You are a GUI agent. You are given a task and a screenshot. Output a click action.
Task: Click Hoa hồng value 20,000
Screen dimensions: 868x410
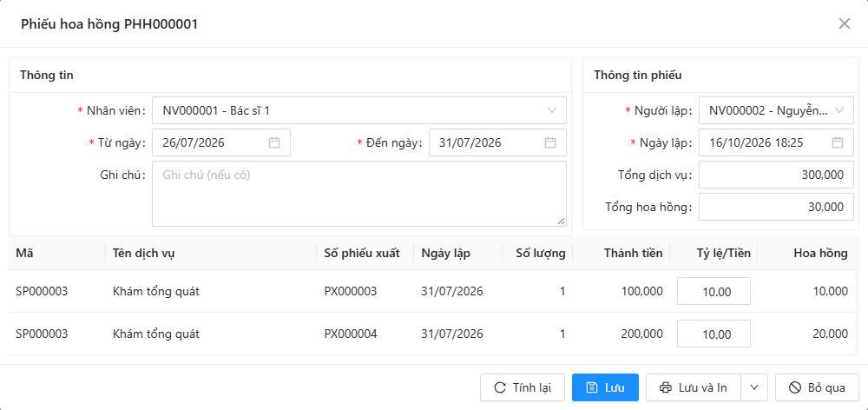click(831, 334)
